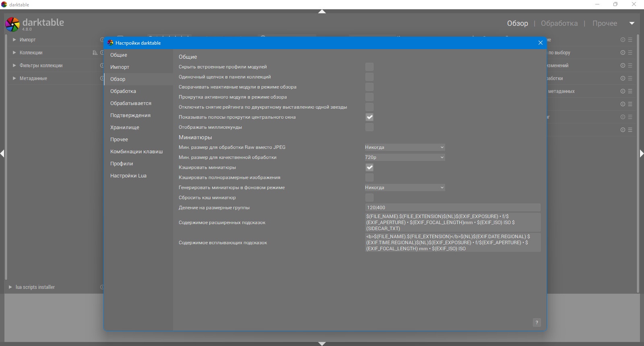This screenshot has width=644, height=346.
Task: Enable Скрыть встроенные профили модулей
Action: pyautogui.click(x=369, y=67)
